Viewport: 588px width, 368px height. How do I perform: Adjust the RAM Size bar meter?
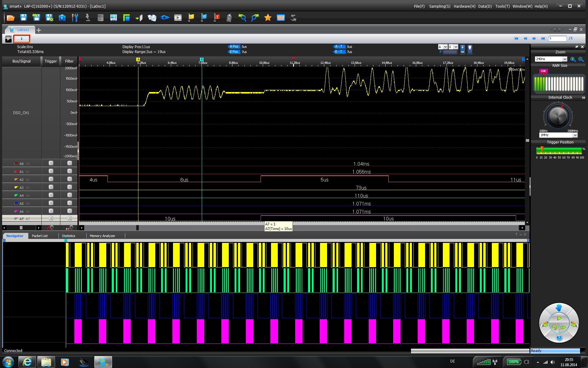click(x=559, y=84)
